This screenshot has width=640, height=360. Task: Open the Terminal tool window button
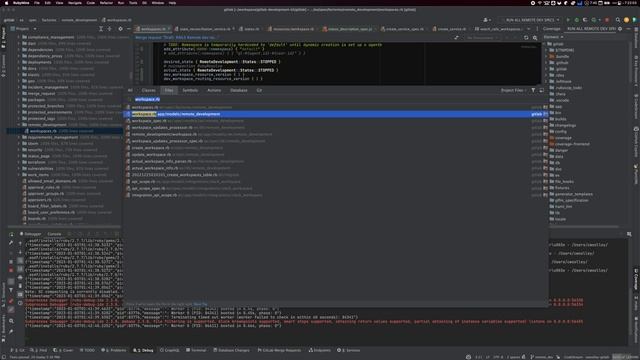pyautogui.click(x=196, y=350)
